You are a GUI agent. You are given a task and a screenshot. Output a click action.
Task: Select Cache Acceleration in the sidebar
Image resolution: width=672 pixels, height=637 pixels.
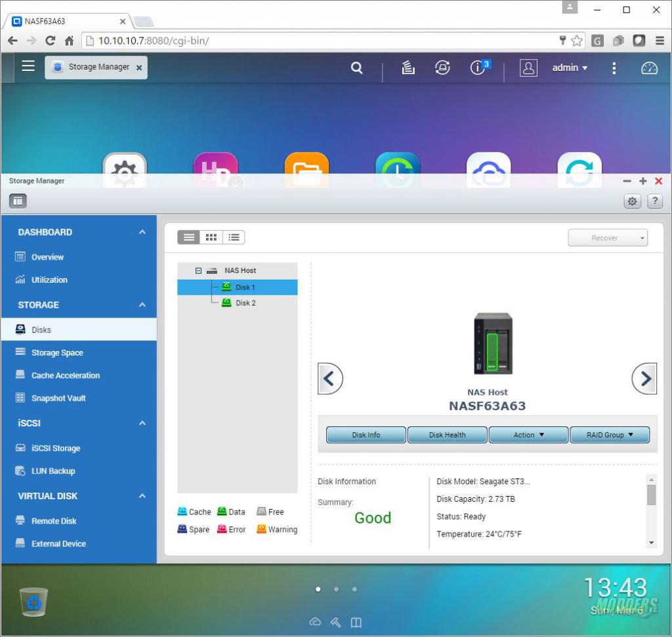(66, 375)
